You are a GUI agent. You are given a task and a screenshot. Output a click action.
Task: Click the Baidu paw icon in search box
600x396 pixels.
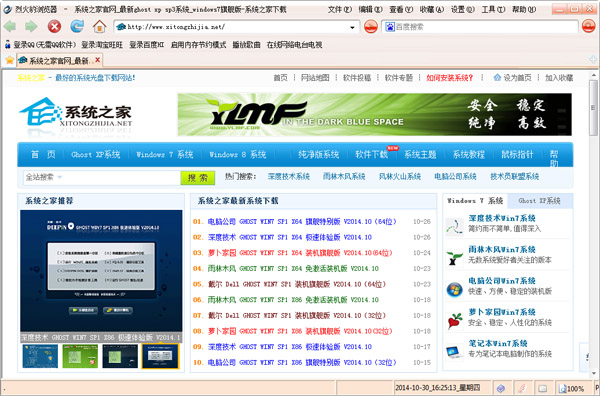(390, 27)
